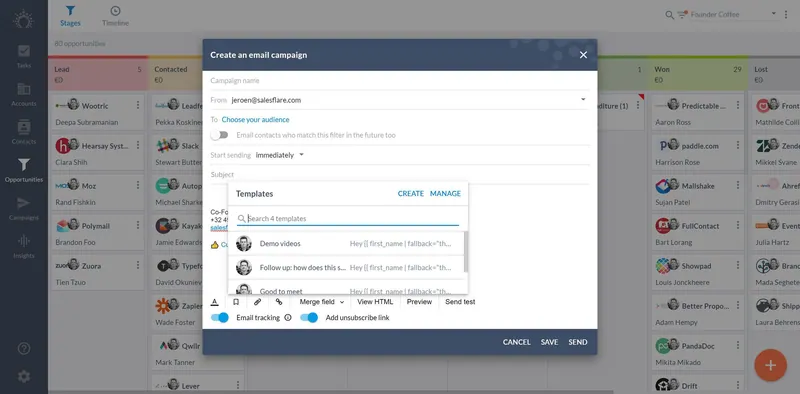Open the settings gear in the sidebar

pyautogui.click(x=23, y=377)
